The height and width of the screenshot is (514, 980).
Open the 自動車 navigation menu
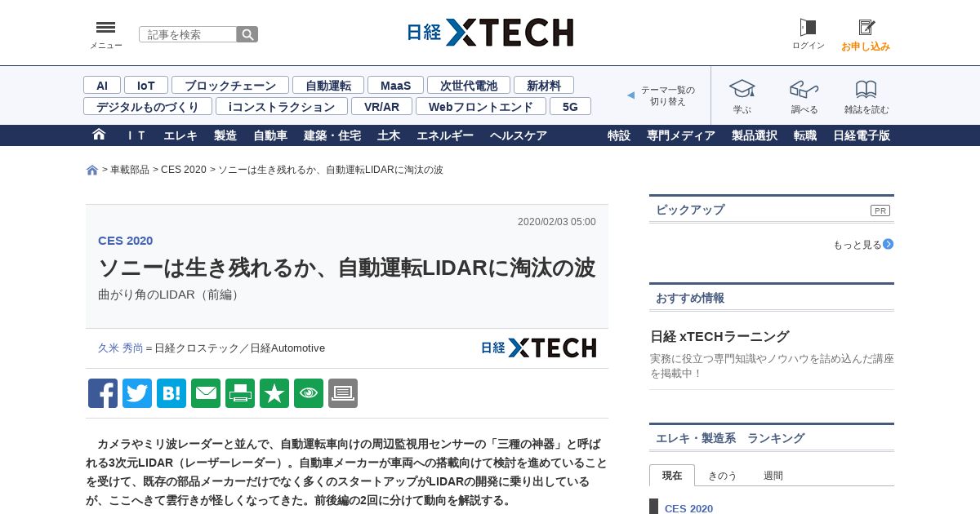pyautogui.click(x=270, y=135)
